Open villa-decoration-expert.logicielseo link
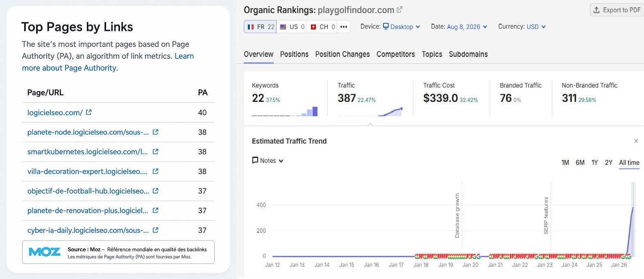 (x=87, y=171)
